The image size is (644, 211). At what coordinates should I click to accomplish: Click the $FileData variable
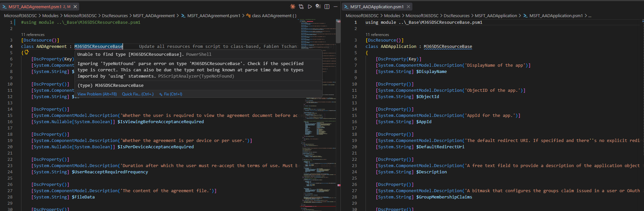pyautogui.click(x=83, y=197)
